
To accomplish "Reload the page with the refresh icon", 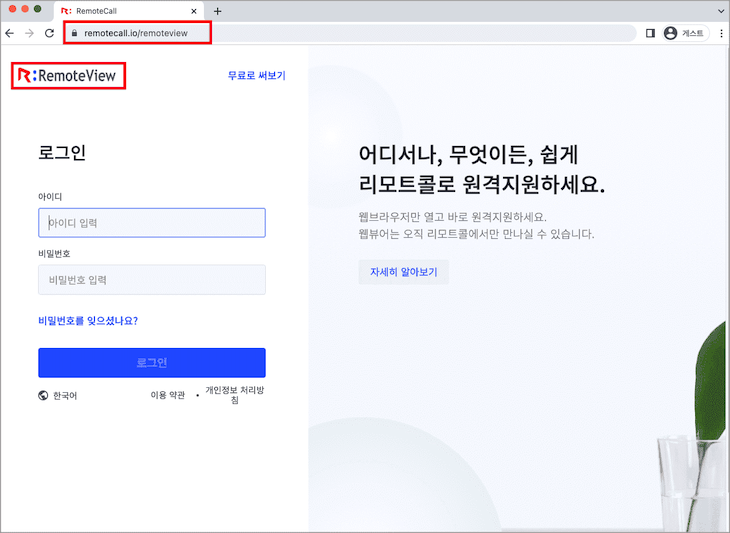I will pyautogui.click(x=49, y=33).
